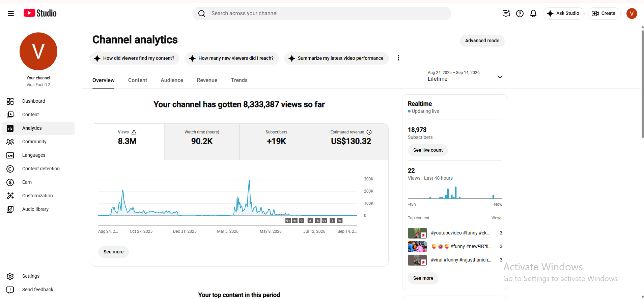The image size is (644, 299).
Task: Click the Estimated revenue clock icon
Action: tap(369, 132)
